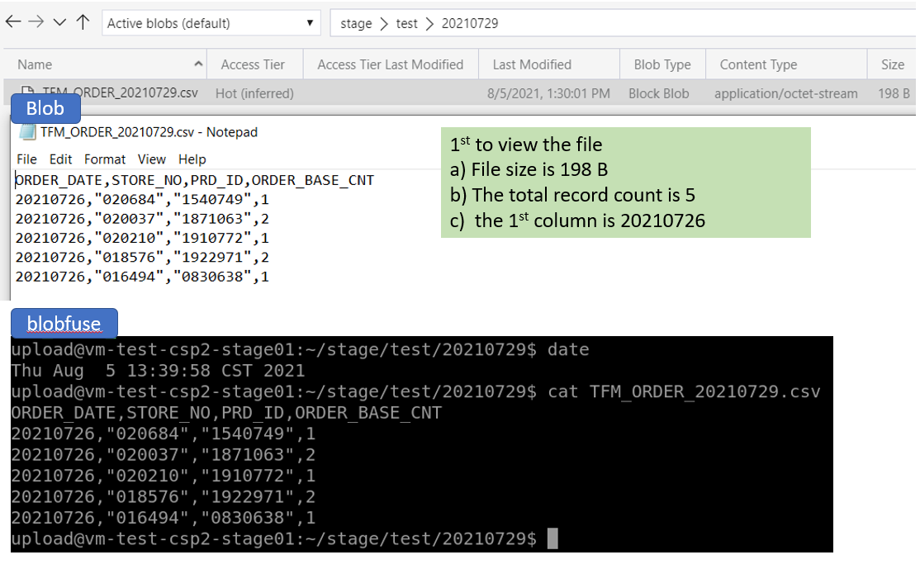Click the blobfuse link label
The height and width of the screenshot is (588, 920).
click(x=64, y=323)
